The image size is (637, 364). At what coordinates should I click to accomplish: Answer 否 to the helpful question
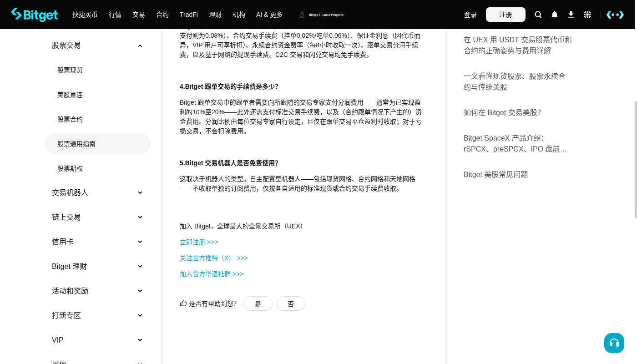point(291,303)
